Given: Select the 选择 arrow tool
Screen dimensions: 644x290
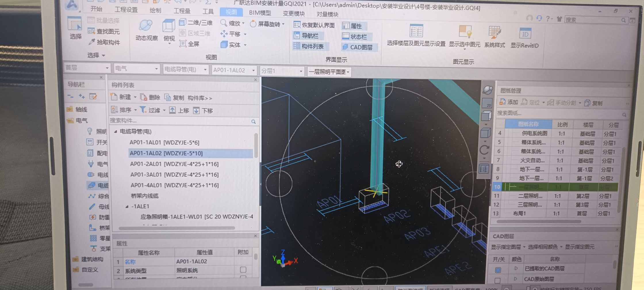Looking at the screenshot, I should [x=75, y=28].
